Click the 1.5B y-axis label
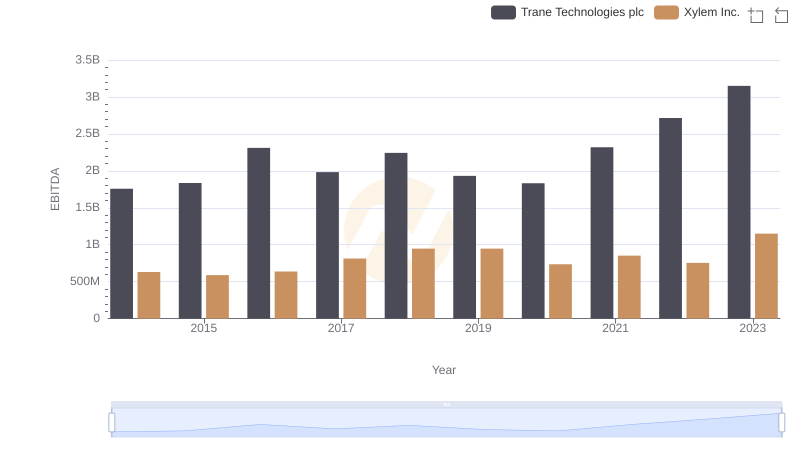Viewport: 800px width, 461px height. (x=88, y=208)
